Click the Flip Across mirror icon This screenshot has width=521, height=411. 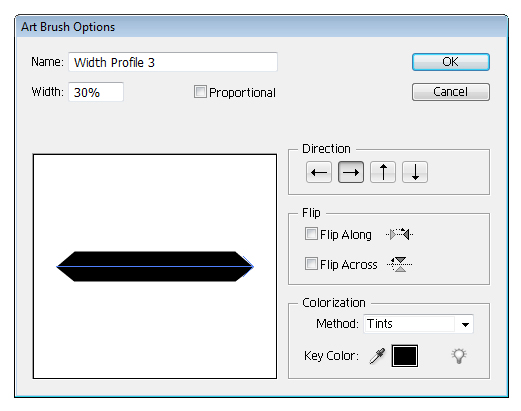(x=400, y=264)
